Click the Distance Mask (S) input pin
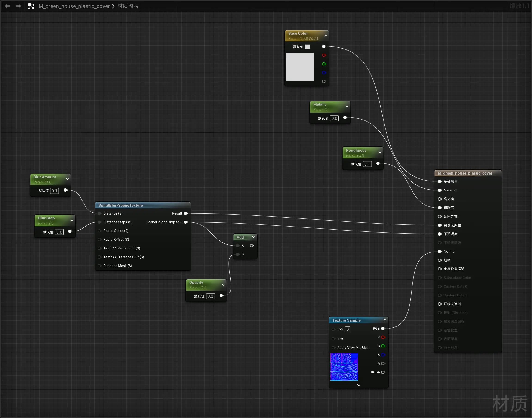 tap(100, 266)
